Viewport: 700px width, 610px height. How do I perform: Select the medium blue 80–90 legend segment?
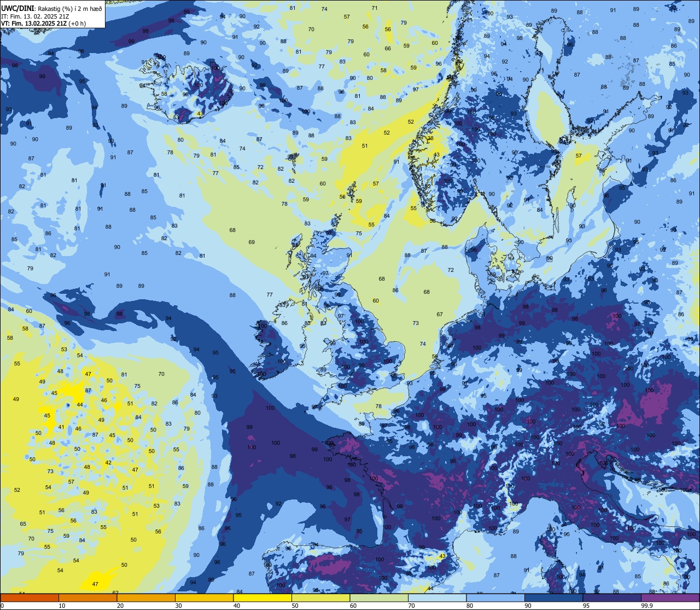[x=495, y=597]
